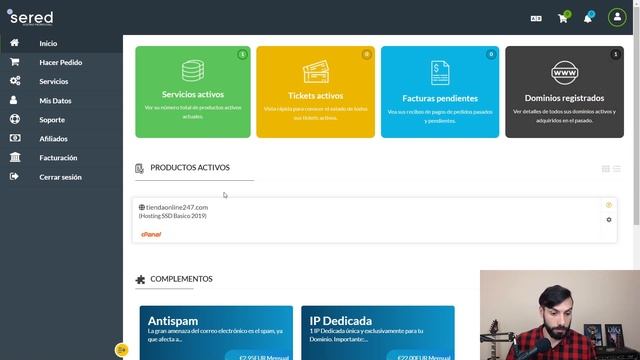
Task: Click the counter badge on Facturas pendientes card
Action: click(491, 54)
